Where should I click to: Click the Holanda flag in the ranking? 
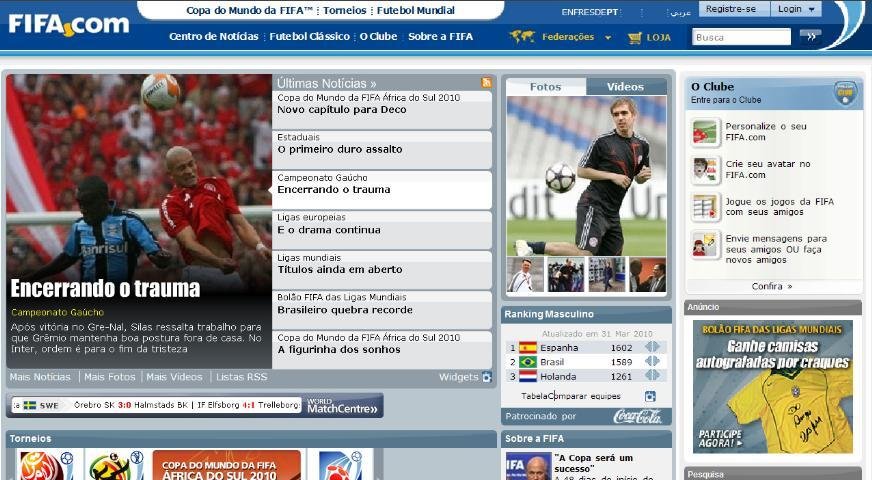tap(528, 377)
